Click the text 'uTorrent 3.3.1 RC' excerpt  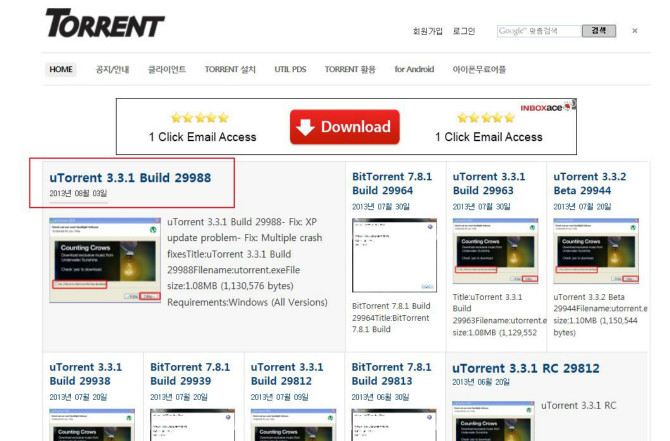(579, 406)
